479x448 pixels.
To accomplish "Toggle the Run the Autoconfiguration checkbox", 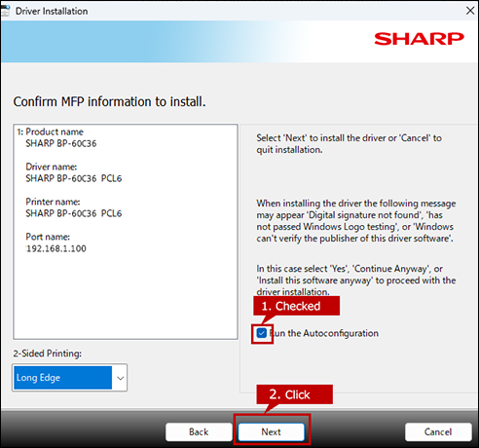I will tap(262, 333).
